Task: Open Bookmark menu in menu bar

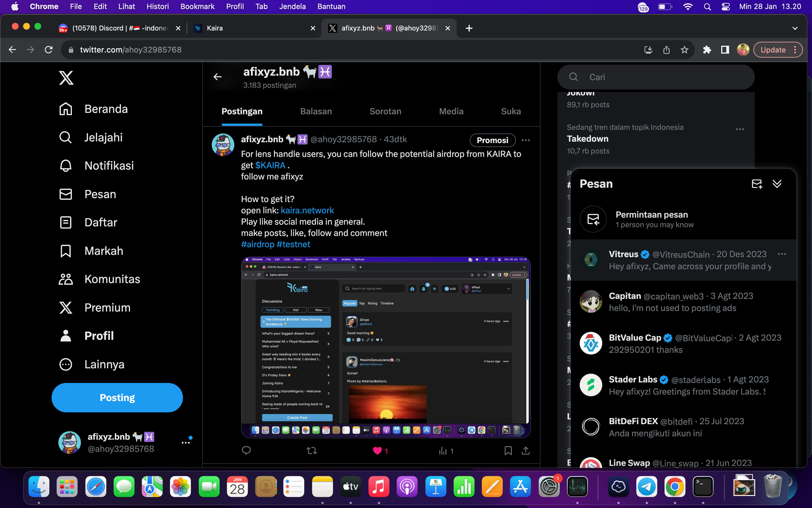Action: tap(197, 6)
